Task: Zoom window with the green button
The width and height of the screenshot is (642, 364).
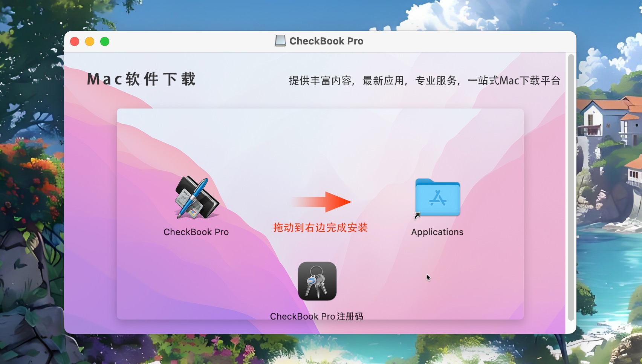Action: [x=105, y=41]
